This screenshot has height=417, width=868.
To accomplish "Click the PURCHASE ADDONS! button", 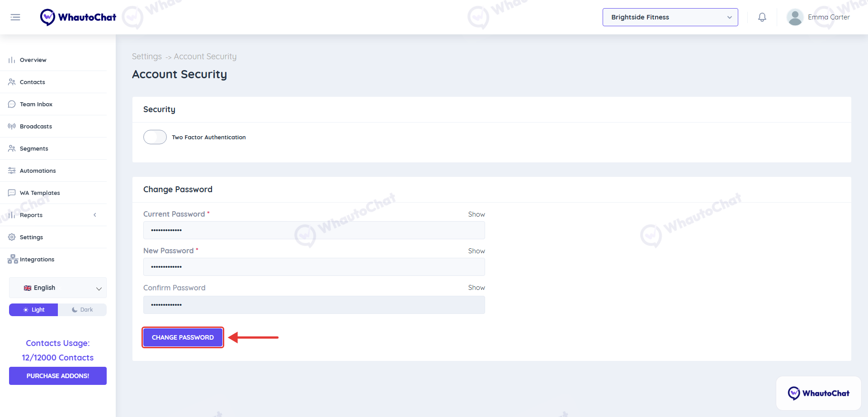I will (58, 376).
